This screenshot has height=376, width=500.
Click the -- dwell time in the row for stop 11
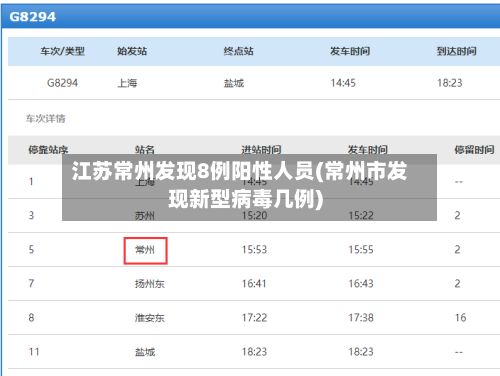[459, 352]
